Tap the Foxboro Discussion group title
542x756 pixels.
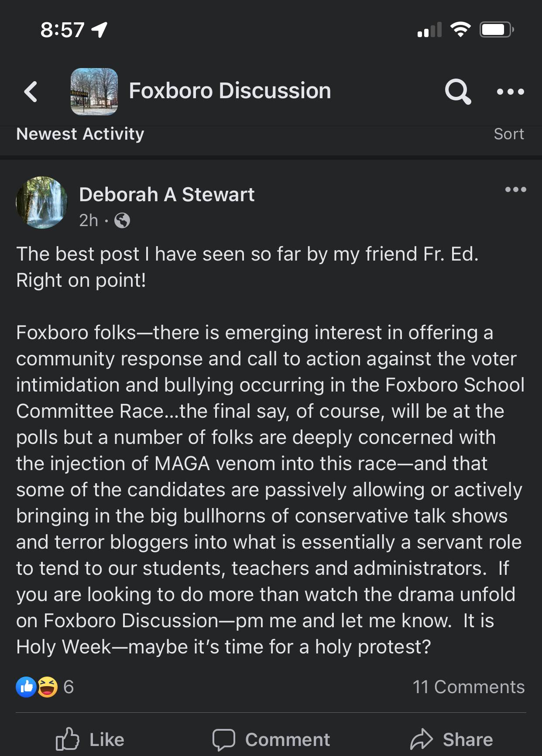(x=230, y=91)
